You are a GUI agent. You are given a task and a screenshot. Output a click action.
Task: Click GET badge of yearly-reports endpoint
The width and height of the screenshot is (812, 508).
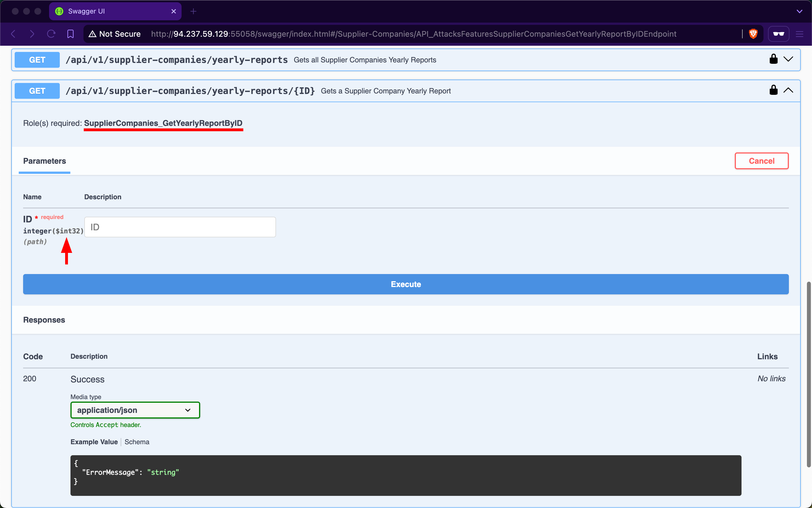(x=37, y=60)
